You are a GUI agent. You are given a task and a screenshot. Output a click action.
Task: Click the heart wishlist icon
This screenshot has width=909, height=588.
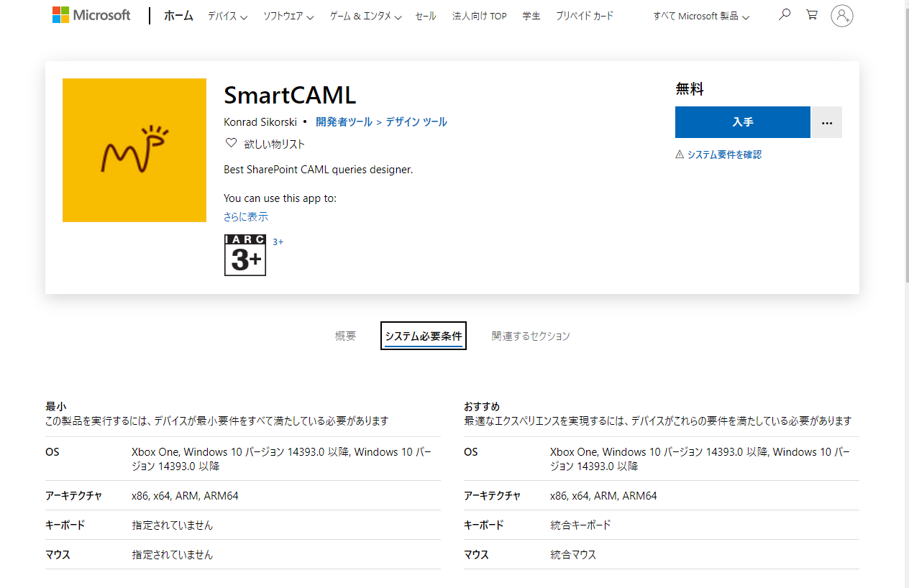[231, 143]
